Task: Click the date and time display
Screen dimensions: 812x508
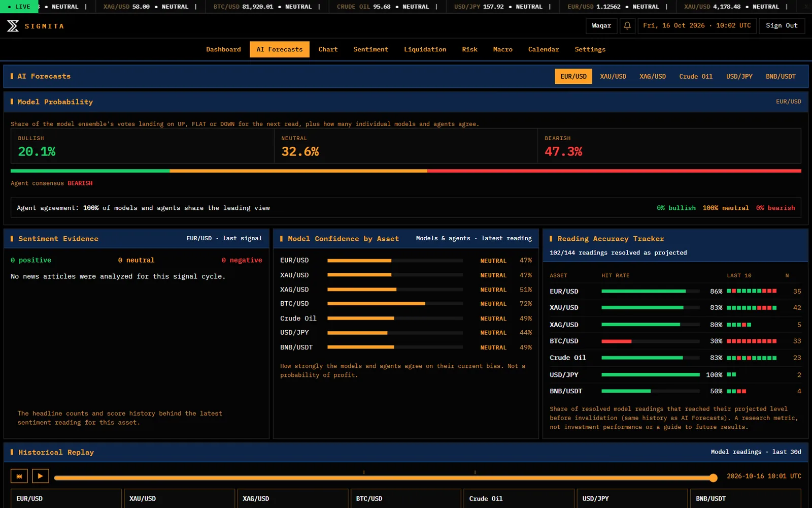Action: tap(697, 25)
